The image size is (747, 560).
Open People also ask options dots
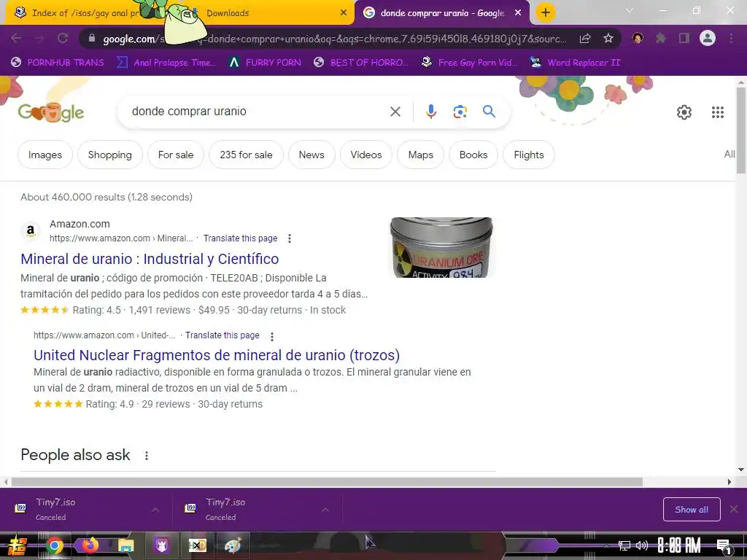point(147,456)
